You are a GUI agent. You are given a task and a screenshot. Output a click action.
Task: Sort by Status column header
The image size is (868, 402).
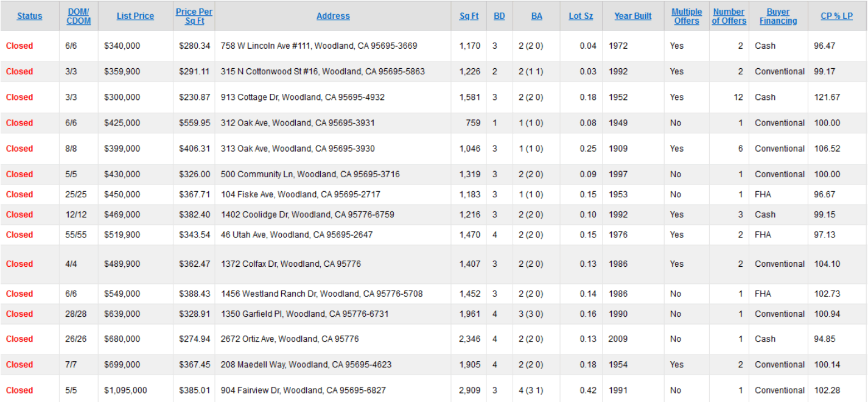tap(30, 16)
